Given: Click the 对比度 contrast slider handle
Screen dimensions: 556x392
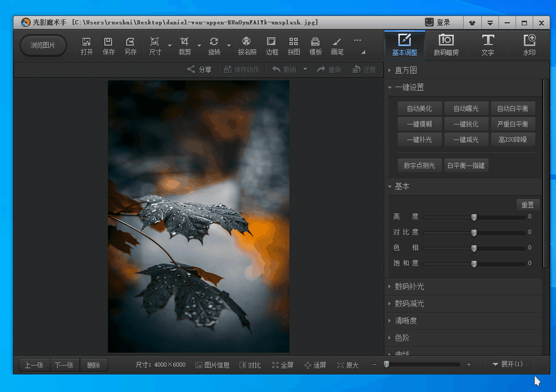Looking at the screenshot, I should [x=474, y=233].
